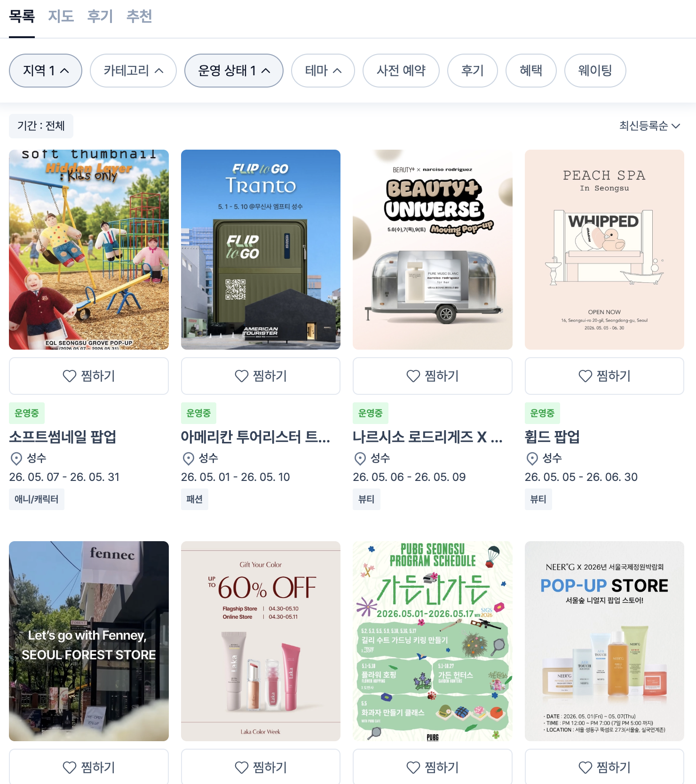The height and width of the screenshot is (784, 696).
Task: Click 찜하기 for 휩드 팝업
Action: pos(604,376)
